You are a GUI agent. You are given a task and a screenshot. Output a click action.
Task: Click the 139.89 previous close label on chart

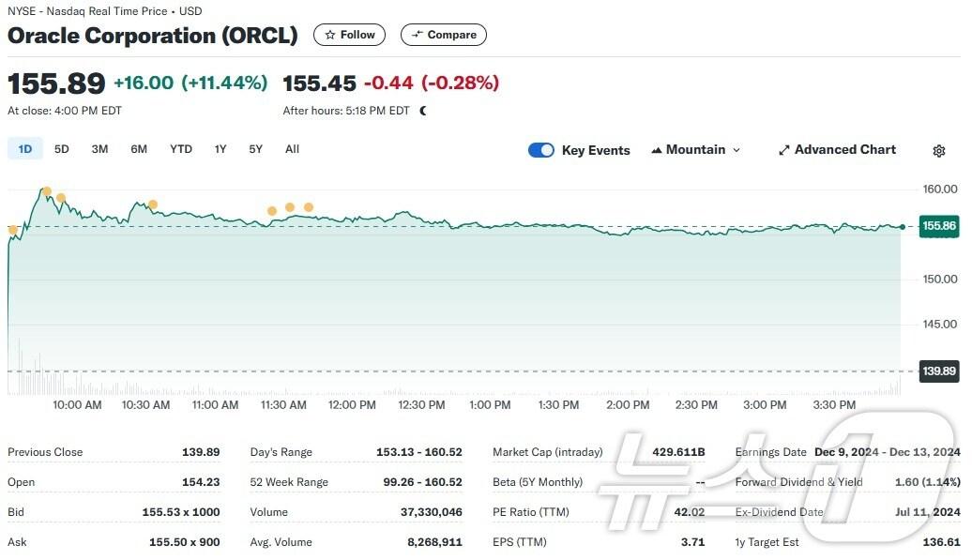pos(938,371)
